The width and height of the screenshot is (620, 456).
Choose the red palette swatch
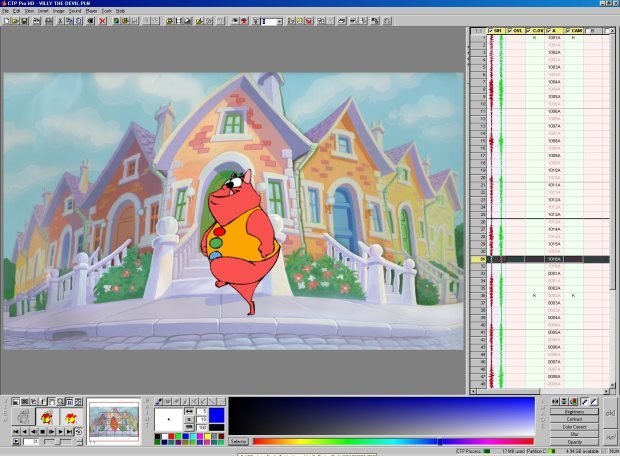[x=171, y=436]
